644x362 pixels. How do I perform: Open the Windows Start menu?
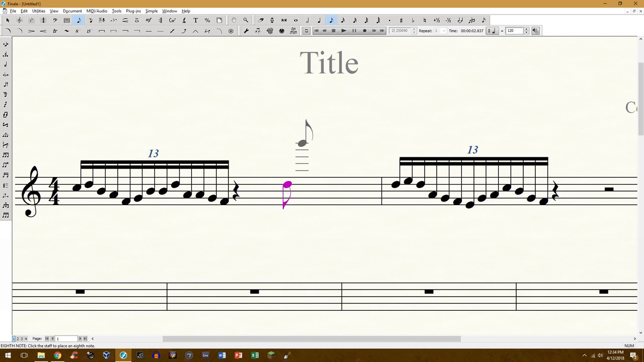tap(8, 355)
